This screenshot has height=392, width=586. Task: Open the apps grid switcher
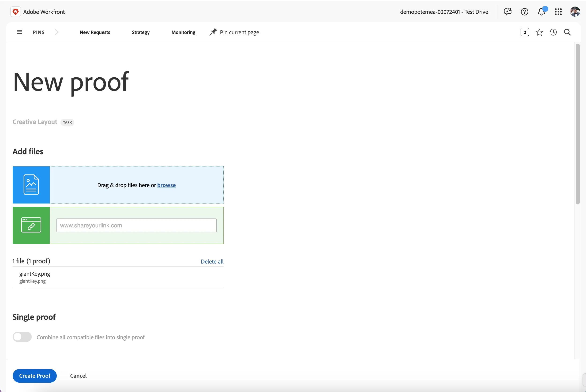[x=558, y=12]
